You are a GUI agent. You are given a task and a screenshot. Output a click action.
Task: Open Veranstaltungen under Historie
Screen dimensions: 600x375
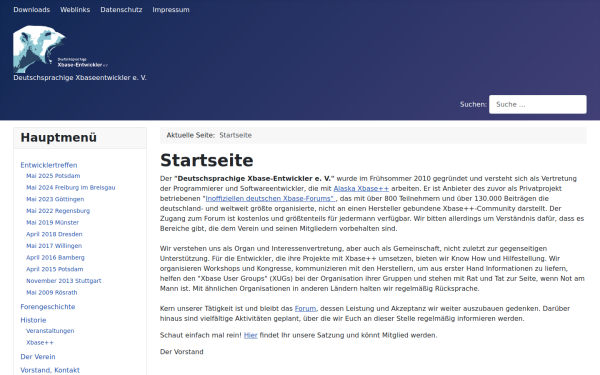click(x=50, y=331)
